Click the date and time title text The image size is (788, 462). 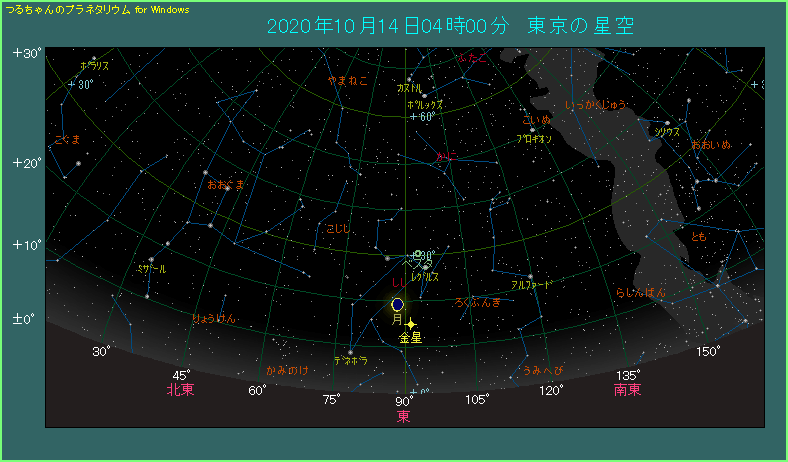450,25
